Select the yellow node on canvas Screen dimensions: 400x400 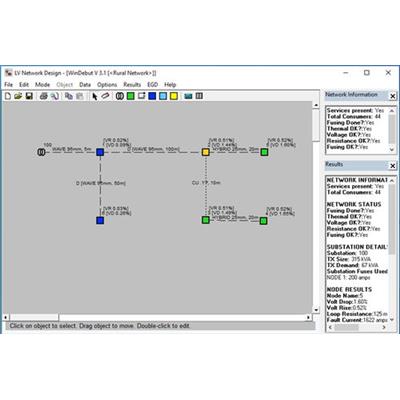pos(206,152)
